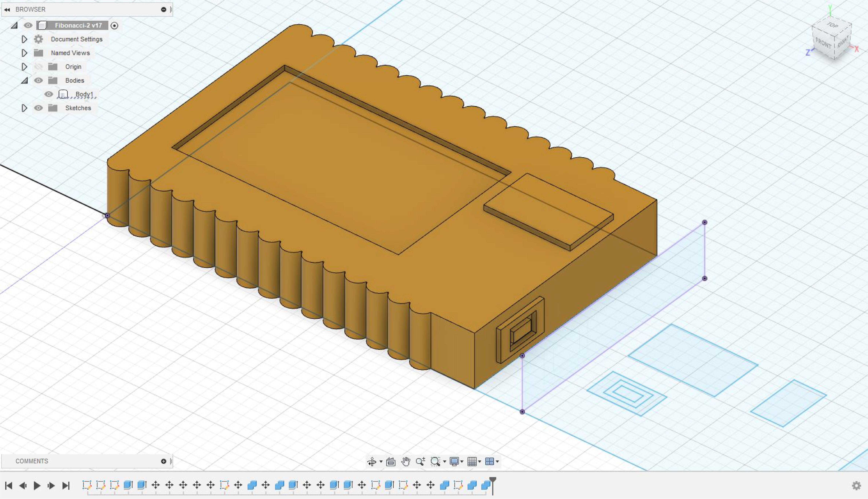Collapse the Fibonacci-2 v17 root node

[14, 25]
